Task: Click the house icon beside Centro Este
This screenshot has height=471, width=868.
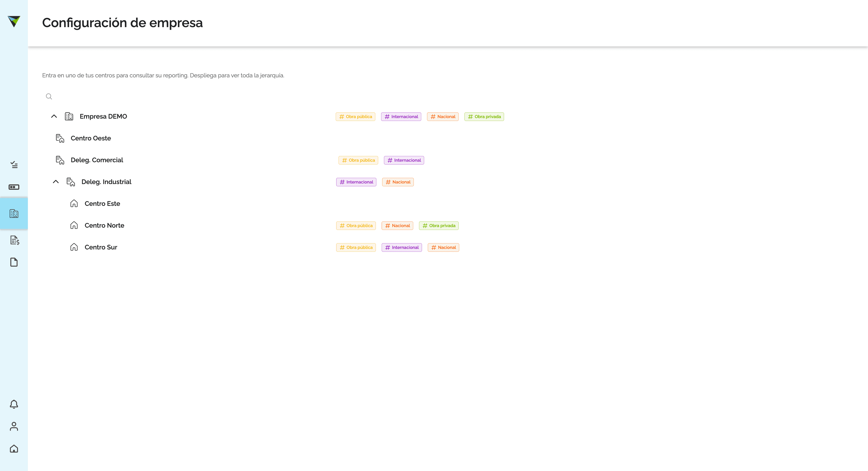Action: [74, 204]
